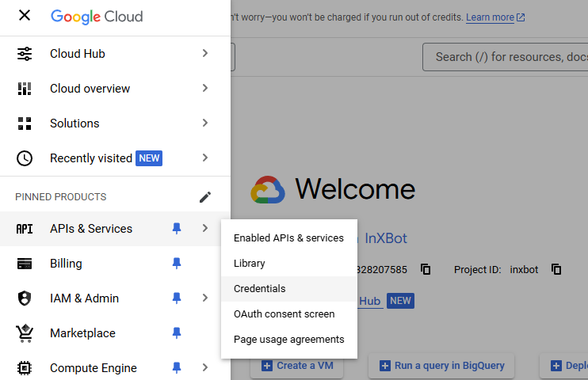Click the Solutions grid icon
The height and width of the screenshot is (380, 588).
tap(25, 123)
